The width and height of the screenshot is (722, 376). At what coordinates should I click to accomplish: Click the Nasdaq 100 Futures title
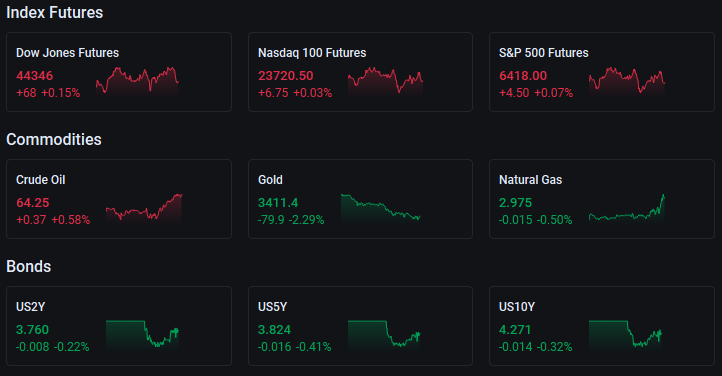(x=312, y=53)
